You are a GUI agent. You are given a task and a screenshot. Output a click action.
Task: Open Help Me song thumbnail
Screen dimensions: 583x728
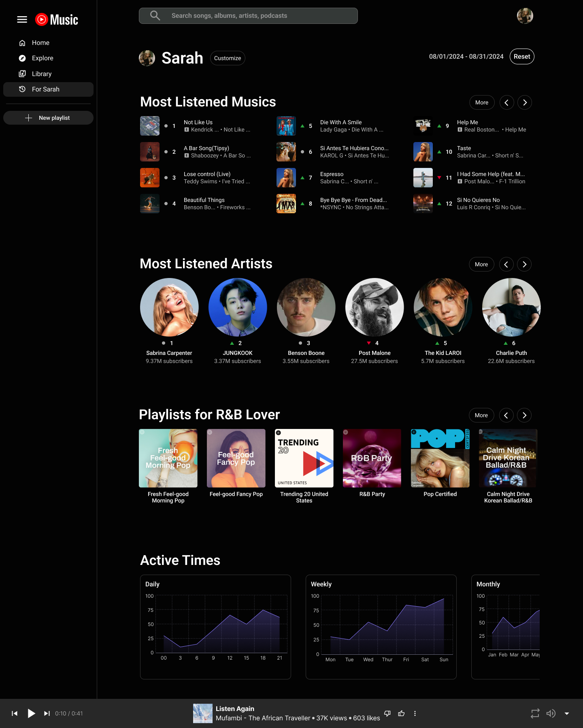pos(423,126)
